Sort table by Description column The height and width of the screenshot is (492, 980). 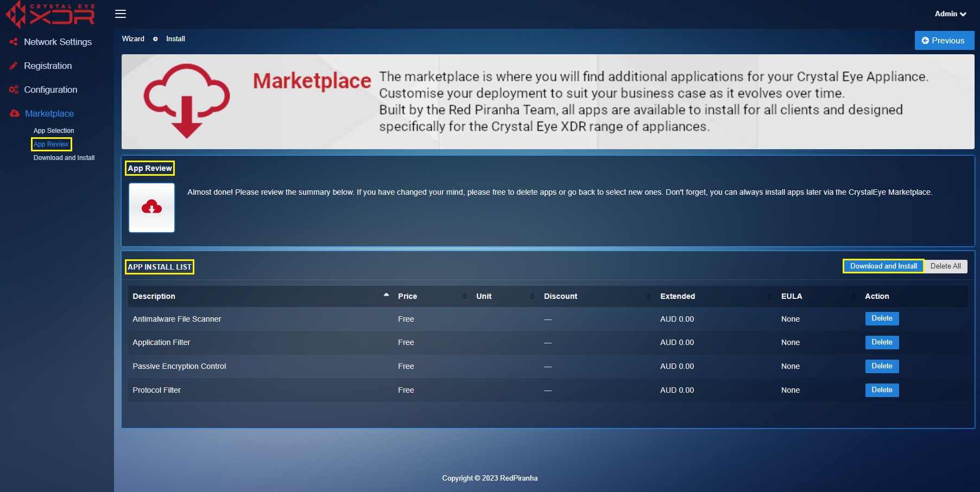click(261, 296)
